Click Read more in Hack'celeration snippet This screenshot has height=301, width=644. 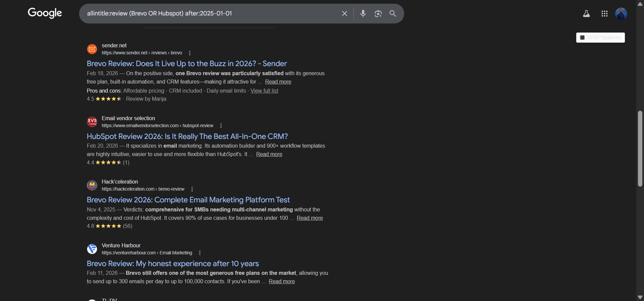310,218
